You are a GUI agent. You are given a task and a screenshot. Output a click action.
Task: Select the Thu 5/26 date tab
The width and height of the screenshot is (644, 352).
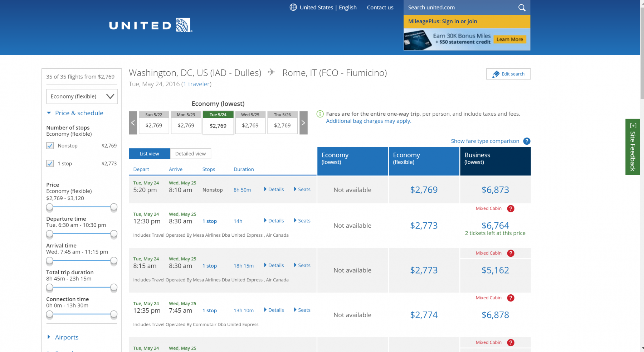(x=283, y=122)
